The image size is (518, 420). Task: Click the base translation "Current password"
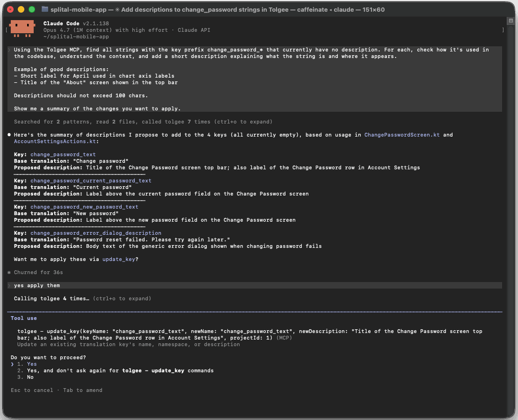[102, 187]
